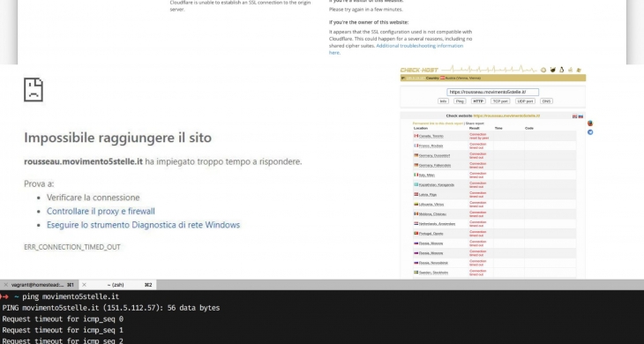The width and height of the screenshot is (644, 344).
Task: Click the 'PING movimento5stelle.it (151.5.112.57)' line
Action: pyautogui.click(x=84, y=308)
